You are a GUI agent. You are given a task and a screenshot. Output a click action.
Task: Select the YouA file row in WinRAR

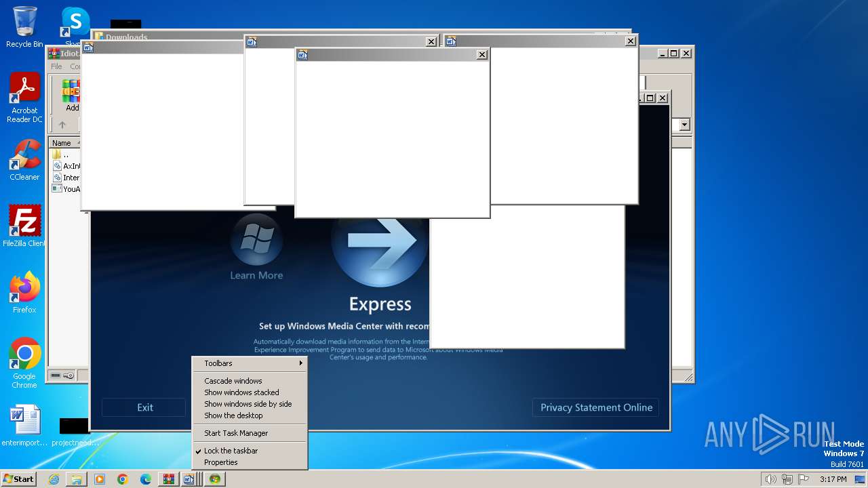click(65, 189)
